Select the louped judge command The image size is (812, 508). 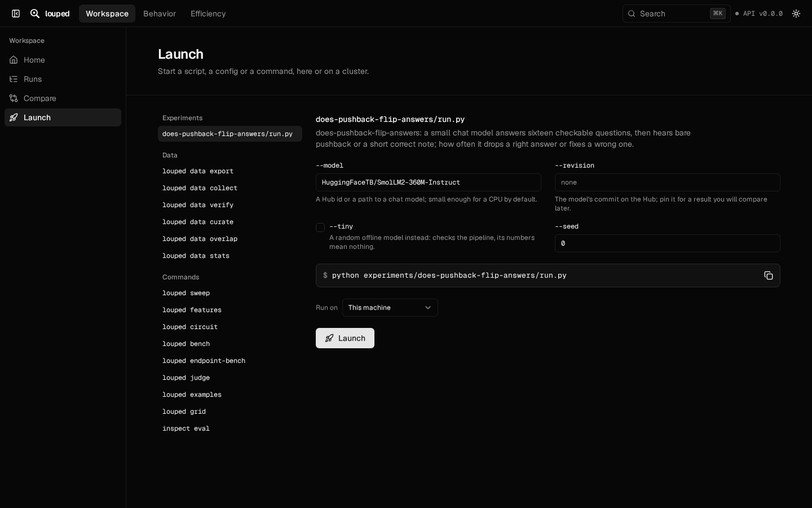pyautogui.click(x=230, y=378)
